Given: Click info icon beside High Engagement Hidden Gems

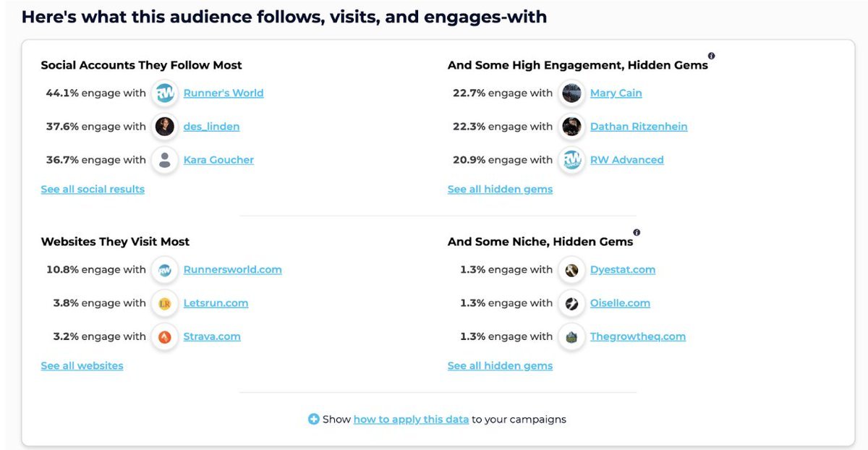Looking at the screenshot, I should pyautogui.click(x=712, y=56).
